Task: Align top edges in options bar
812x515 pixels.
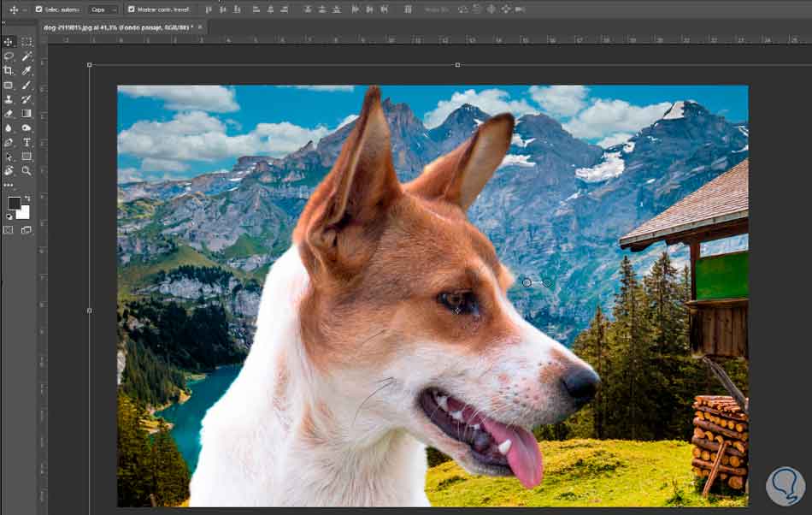Action: pos(209,9)
